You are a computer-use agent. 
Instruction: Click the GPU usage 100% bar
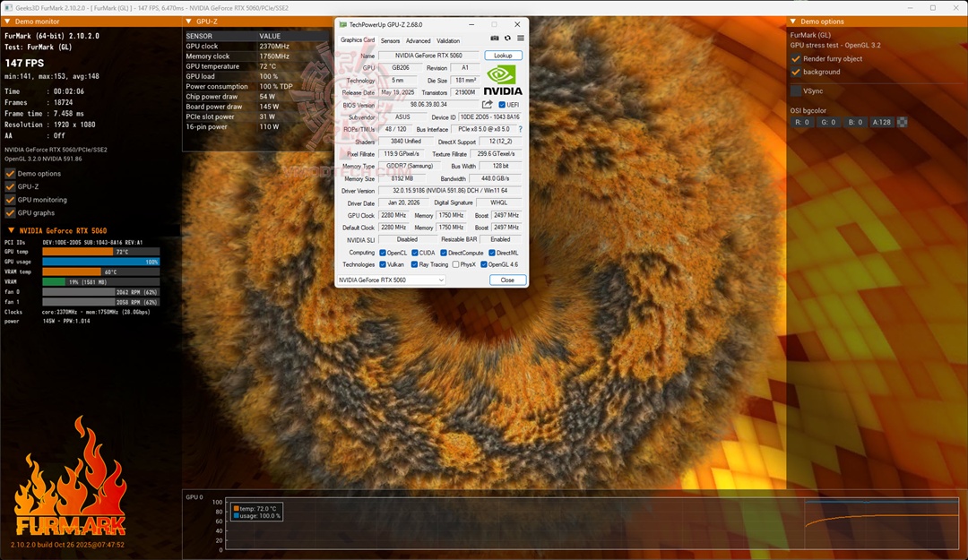coord(100,262)
